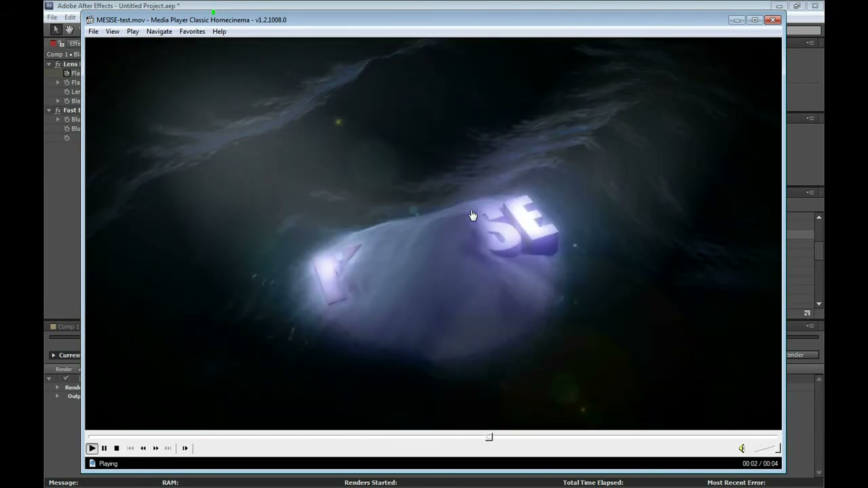Collapse the Lens Flare effect group
Viewport: 868px width, 488px height.
49,64
